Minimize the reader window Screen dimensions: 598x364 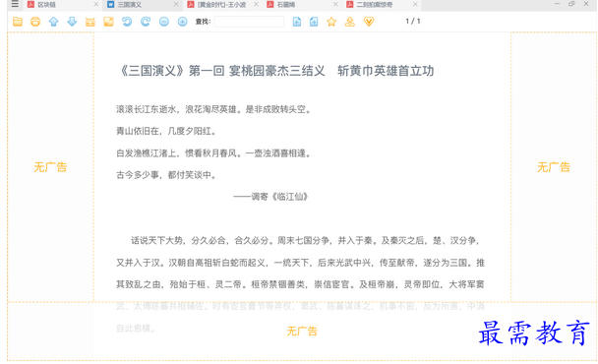coord(558,4)
